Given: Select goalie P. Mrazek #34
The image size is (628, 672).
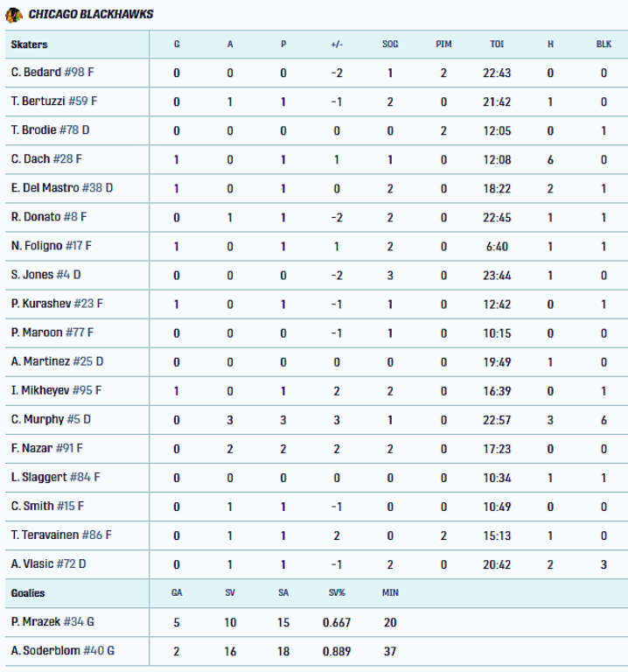Looking at the screenshot, I should [52, 622].
